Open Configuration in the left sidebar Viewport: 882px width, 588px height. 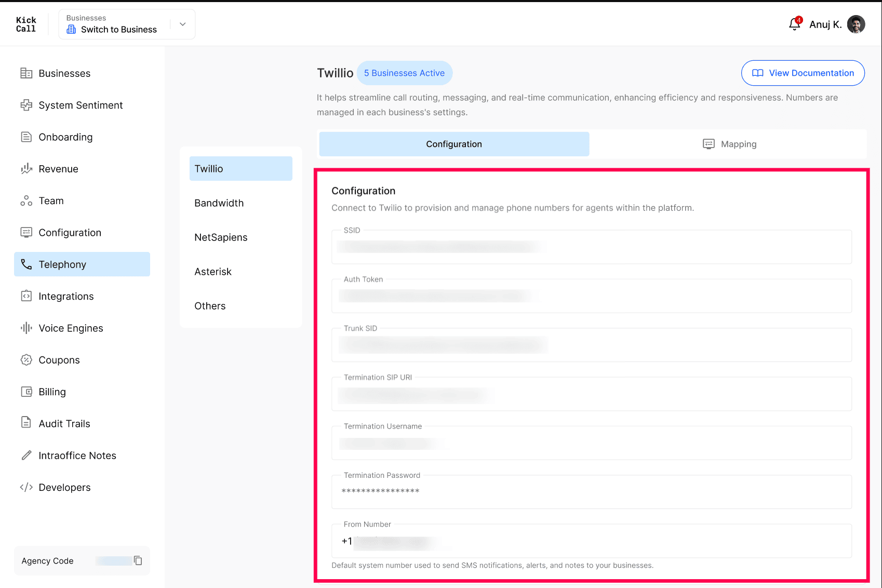(x=82, y=232)
